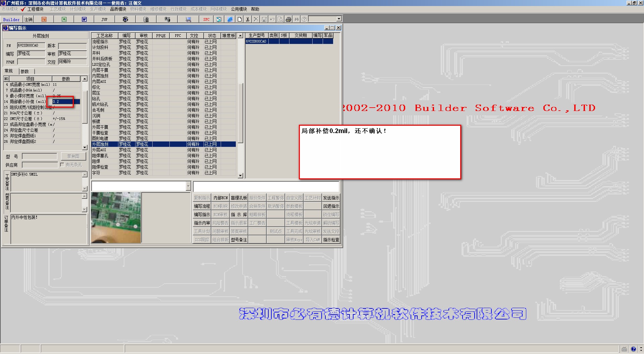Click the Word icon in toolbar

point(84,19)
